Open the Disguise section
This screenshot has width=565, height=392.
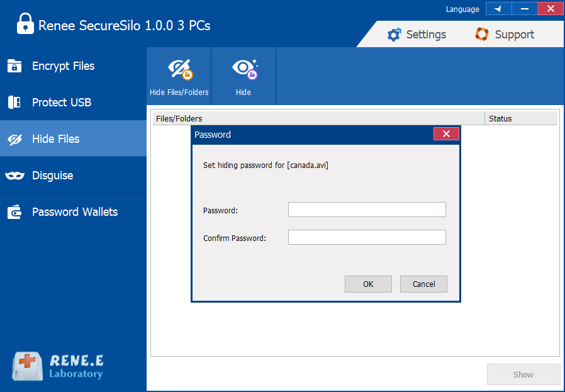click(x=73, y=175)
